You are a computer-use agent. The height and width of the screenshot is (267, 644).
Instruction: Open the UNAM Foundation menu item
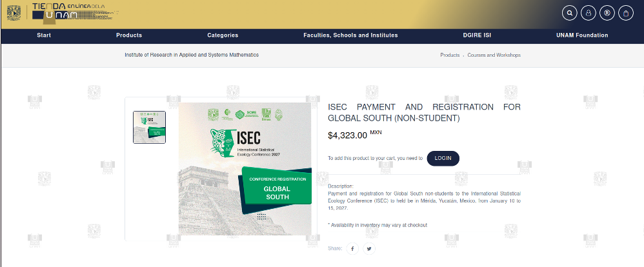click(x=582, y=35)
